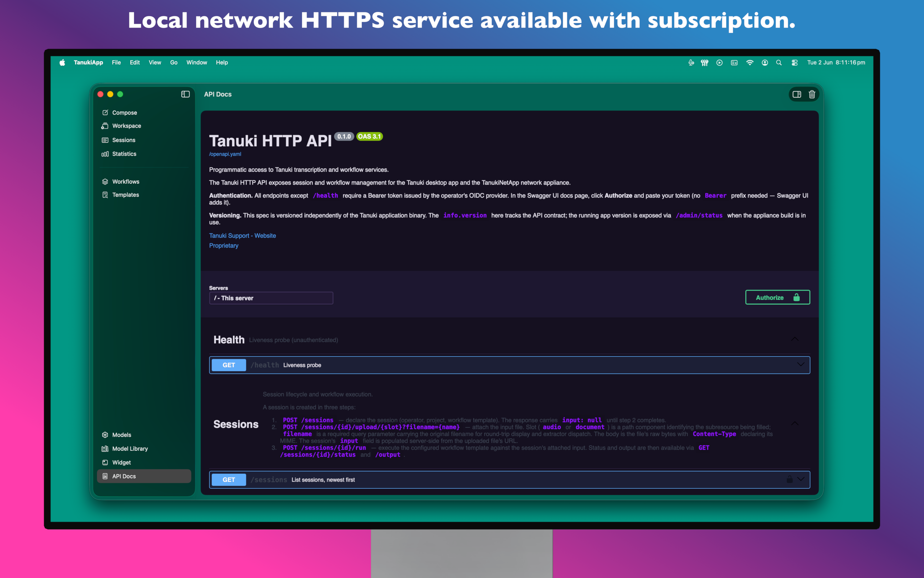Click the date and time in menu bar

836,63
